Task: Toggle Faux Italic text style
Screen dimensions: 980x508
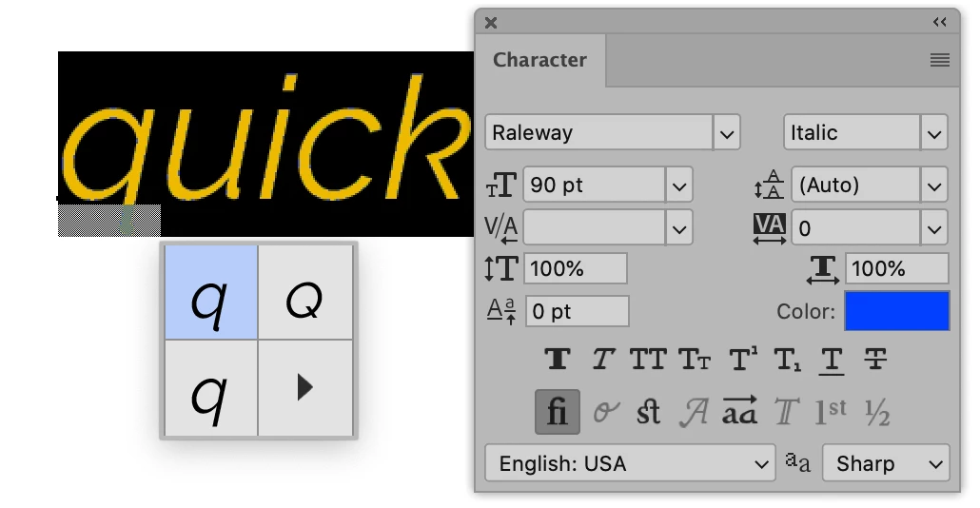Action: pyautogui.click(x=602, y=360)
